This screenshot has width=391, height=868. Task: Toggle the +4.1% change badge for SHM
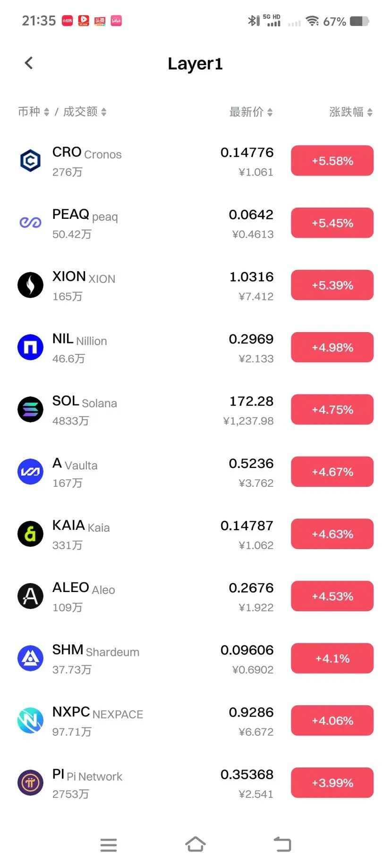point(332,659)
